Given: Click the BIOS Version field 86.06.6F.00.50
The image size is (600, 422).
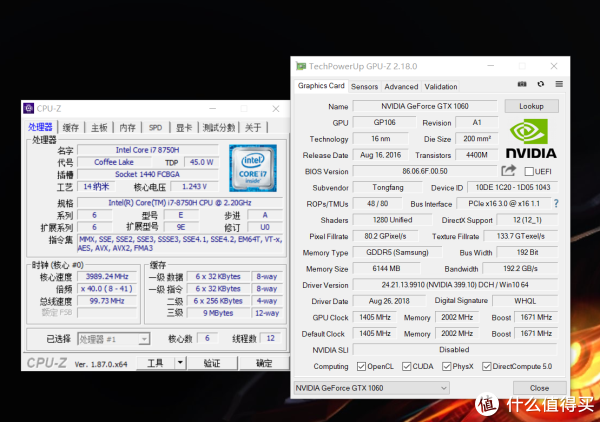Looking at the screenshot, I should [425, 171].
